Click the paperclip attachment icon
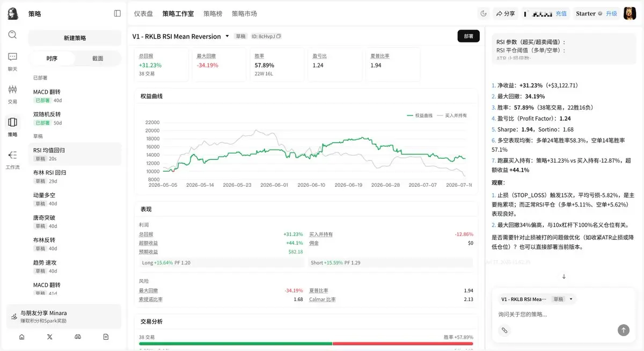Screen dimensions: 644x351 [504, 330]
